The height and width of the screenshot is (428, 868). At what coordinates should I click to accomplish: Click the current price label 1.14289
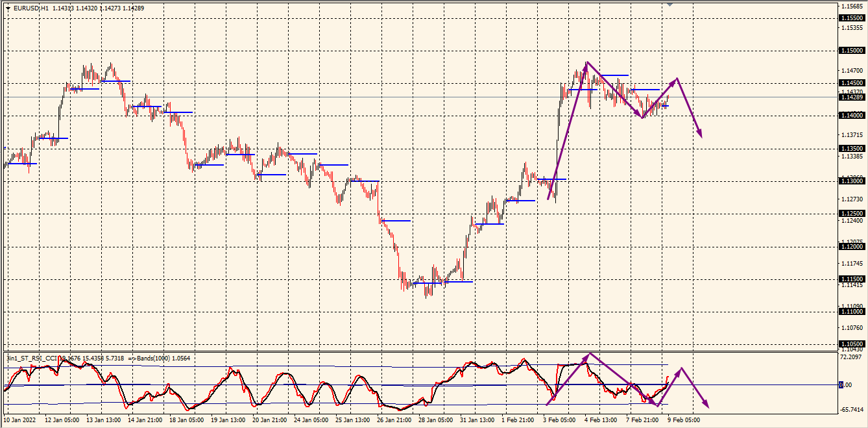(851, 97)
